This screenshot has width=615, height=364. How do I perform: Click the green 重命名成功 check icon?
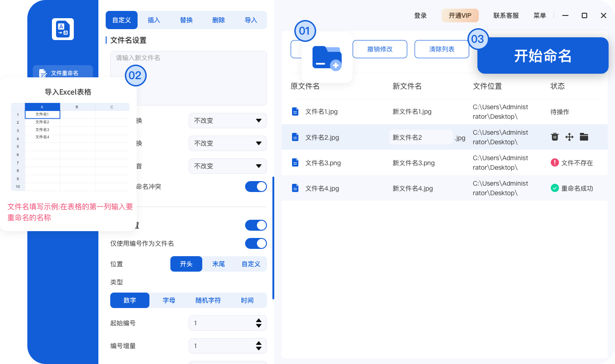click(x=554, y=188)
